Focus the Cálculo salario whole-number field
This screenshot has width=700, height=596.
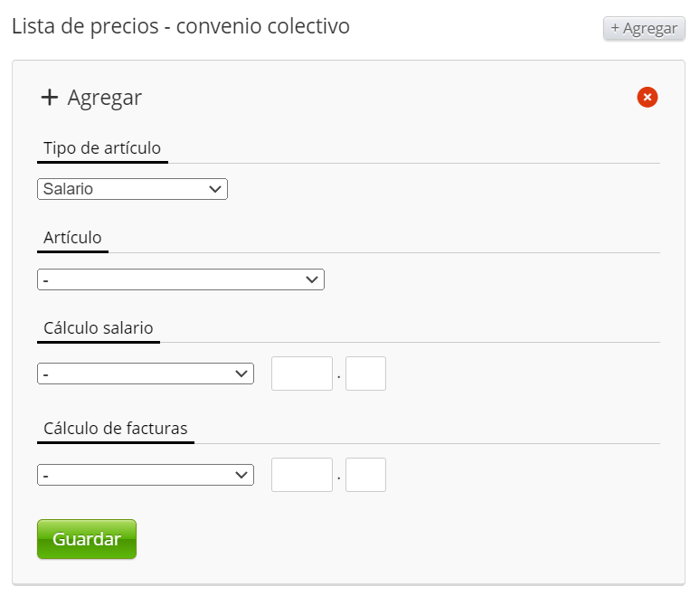[302, 374]
